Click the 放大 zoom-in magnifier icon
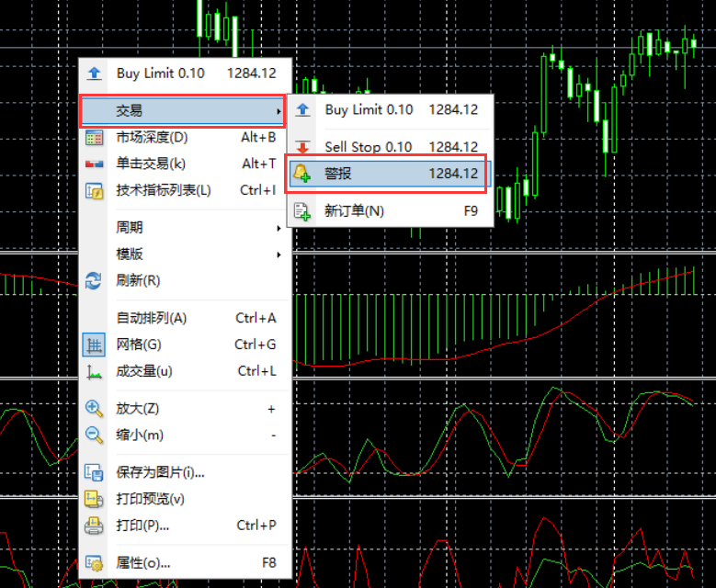Viewport: 716px width, 588px height. [94, 409]
